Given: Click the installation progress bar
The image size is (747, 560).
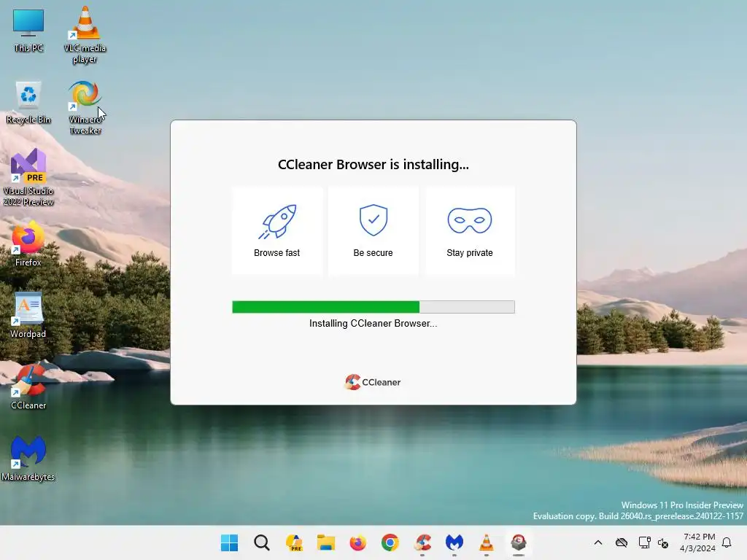Looking at the screenshot, I should click(x=373, y=307).
